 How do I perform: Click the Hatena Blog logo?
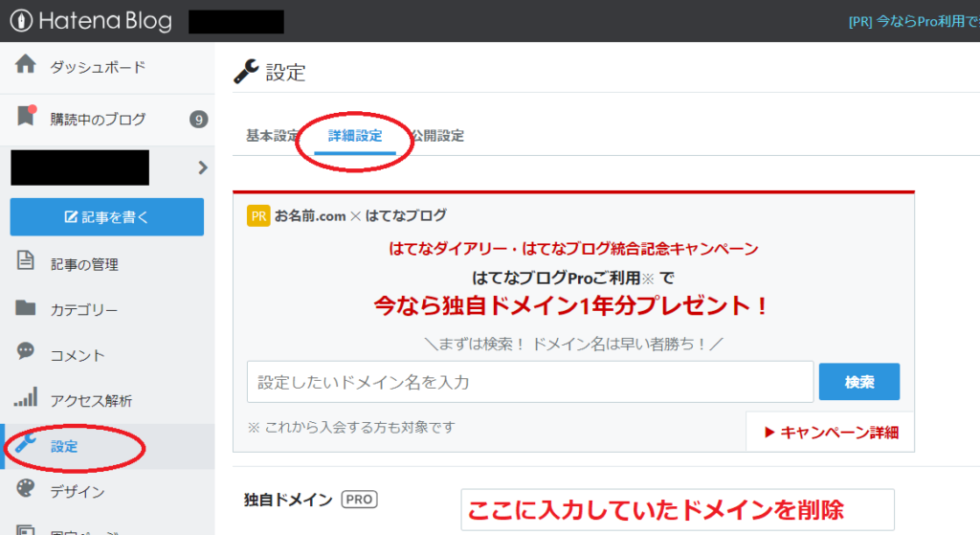click(x=91, y=21)
